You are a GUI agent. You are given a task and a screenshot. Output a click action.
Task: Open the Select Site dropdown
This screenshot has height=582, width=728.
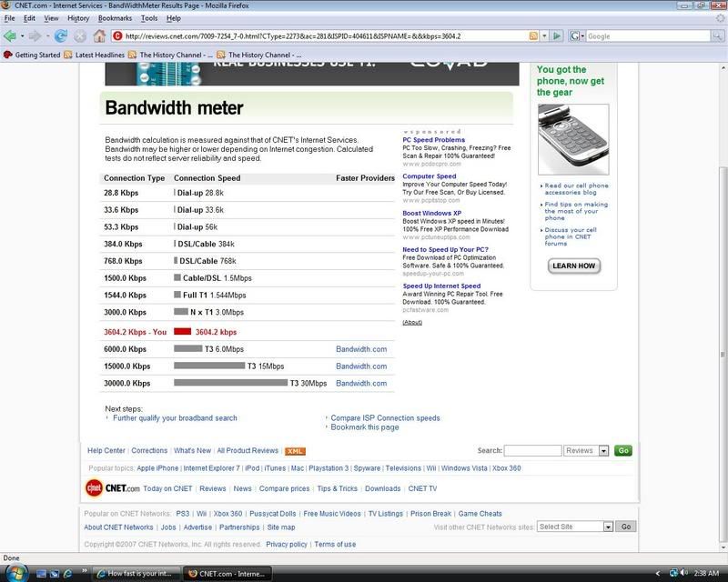tap(608, 527)
